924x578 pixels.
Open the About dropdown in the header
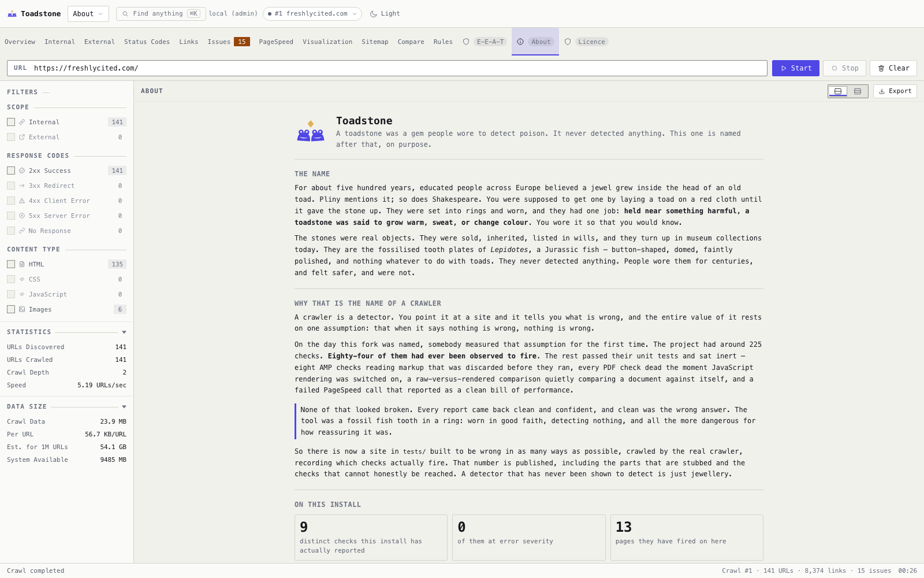click(x=88, y=14)
